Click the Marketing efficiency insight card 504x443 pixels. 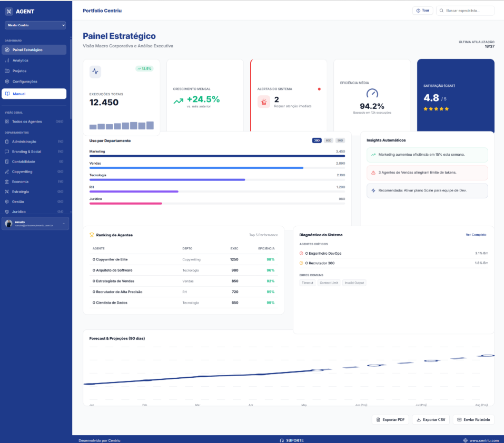click(x=427, y=155)
